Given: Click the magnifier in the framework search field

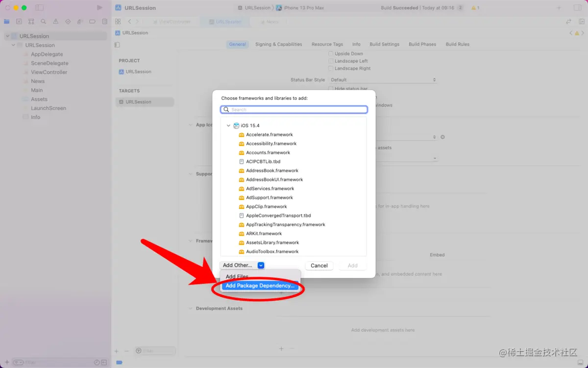Looking at the screenshot, I should (x=226, y=110).
